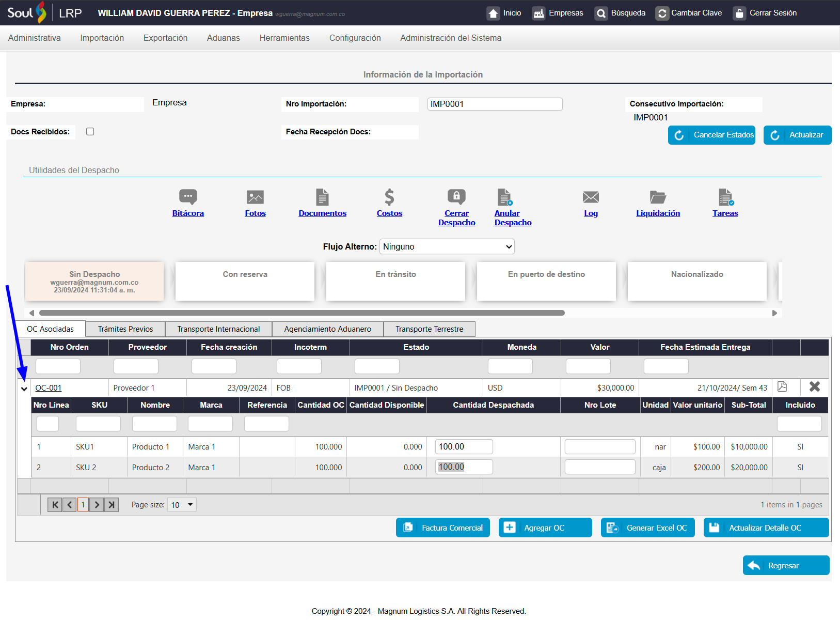Click the Agregar OC button
The width and height of the screenshot is (840, 620).
[545, 528]
